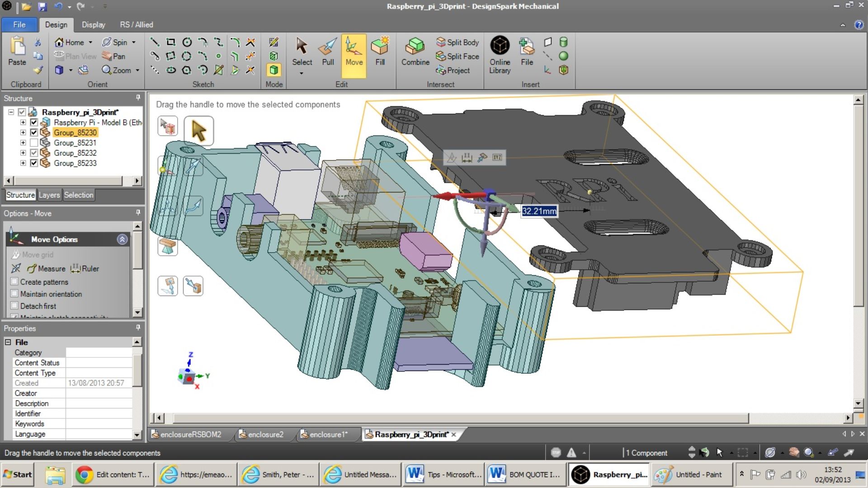Check the visibility box for Group_85231

(x=34, y=142)
